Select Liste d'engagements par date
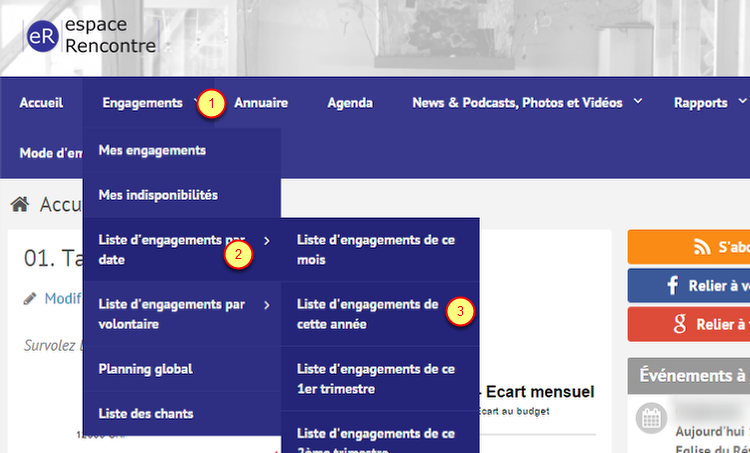The image size is (750, 453). pos(182,250)
